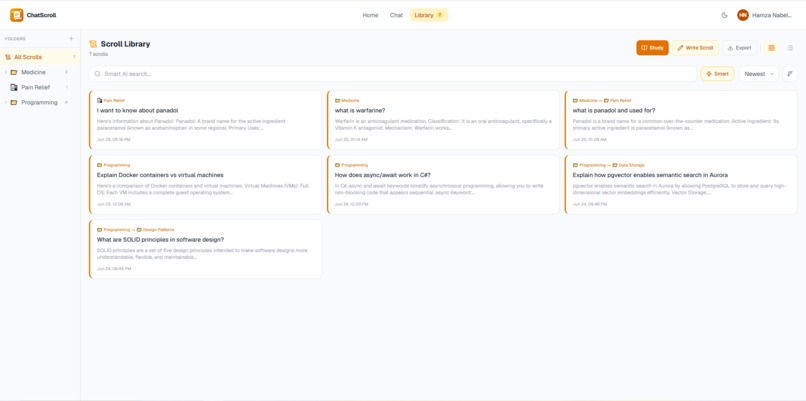Open the Newest sort dropdown
This screenshot has height=401, width=806.
pos(759,74)
